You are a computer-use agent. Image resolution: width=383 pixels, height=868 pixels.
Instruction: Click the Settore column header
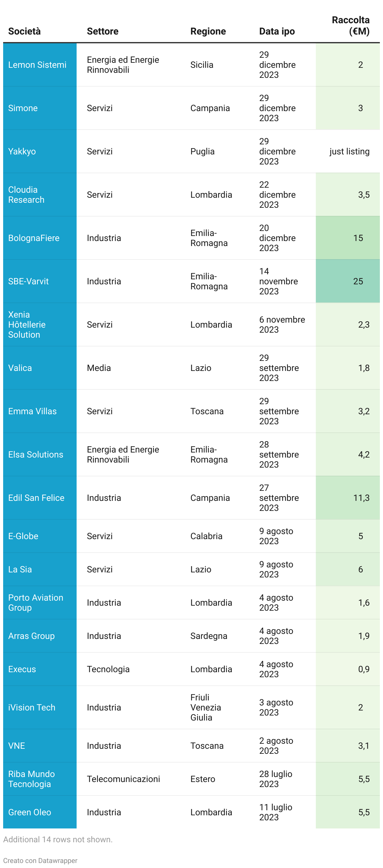tap(102, 31)
